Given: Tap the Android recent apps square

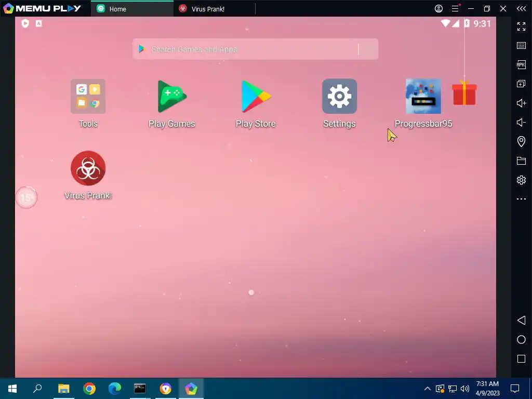Looking at the screenshot, I should (521, 359).
